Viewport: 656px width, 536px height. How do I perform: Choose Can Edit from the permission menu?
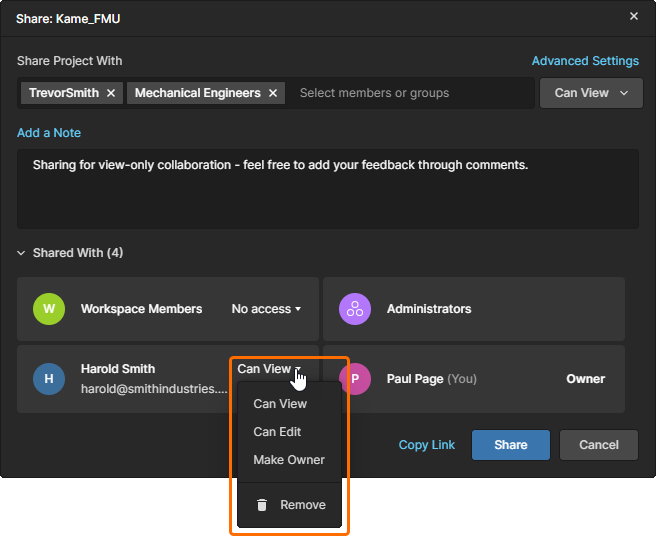pos(277,432)
